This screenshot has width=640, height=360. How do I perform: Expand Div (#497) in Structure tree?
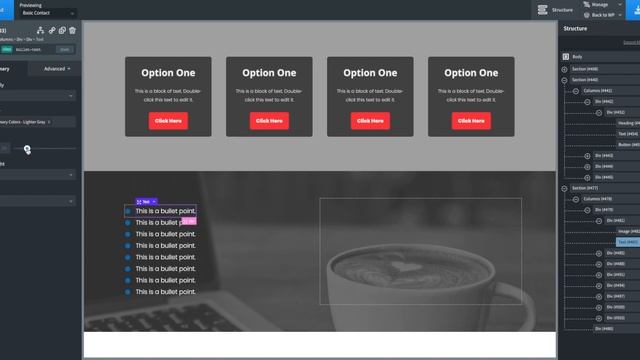[x=599, y=297]
